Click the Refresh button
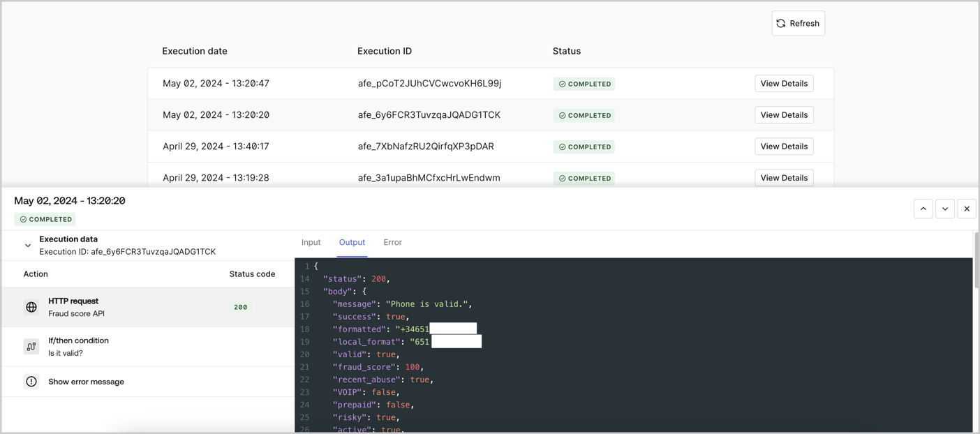Screen dimensions: 980x434 (x=798, y=23)
